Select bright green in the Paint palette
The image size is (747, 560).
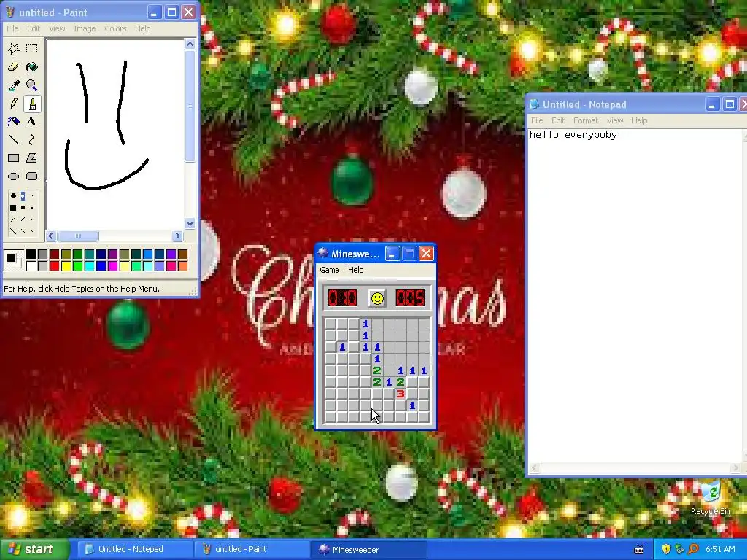pos(77,265)
